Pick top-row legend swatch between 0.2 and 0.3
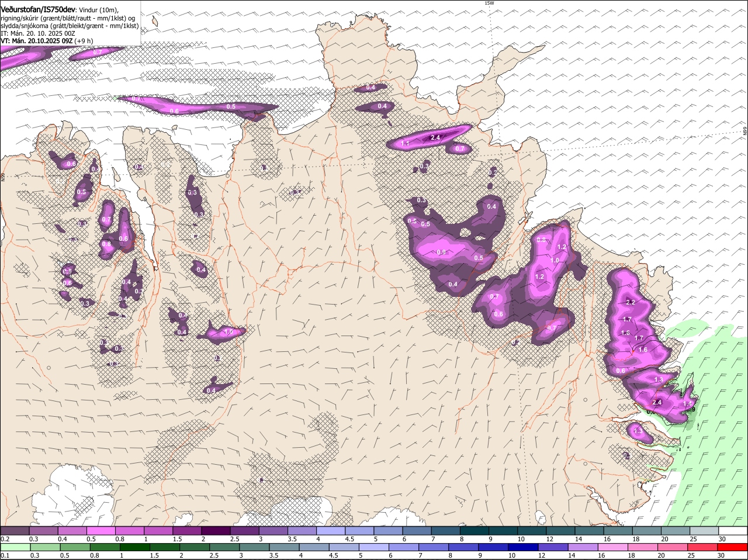 (x=15, y=531)
